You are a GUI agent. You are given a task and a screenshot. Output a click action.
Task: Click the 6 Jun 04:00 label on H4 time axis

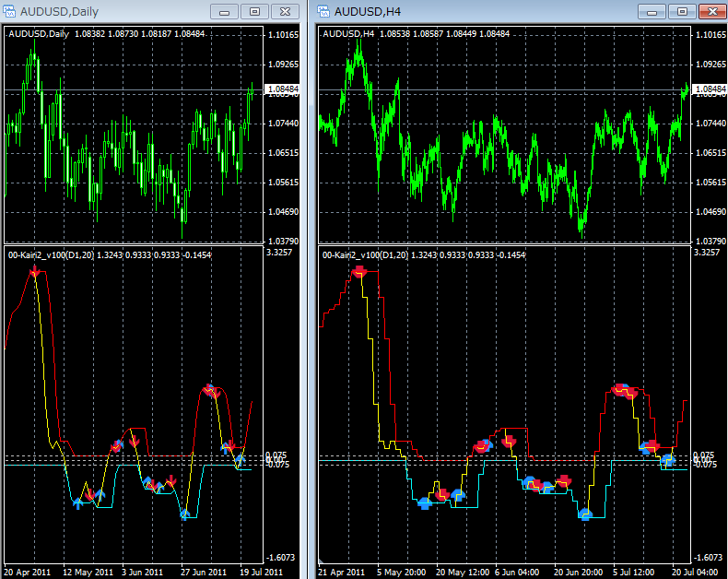coord(517,572)
